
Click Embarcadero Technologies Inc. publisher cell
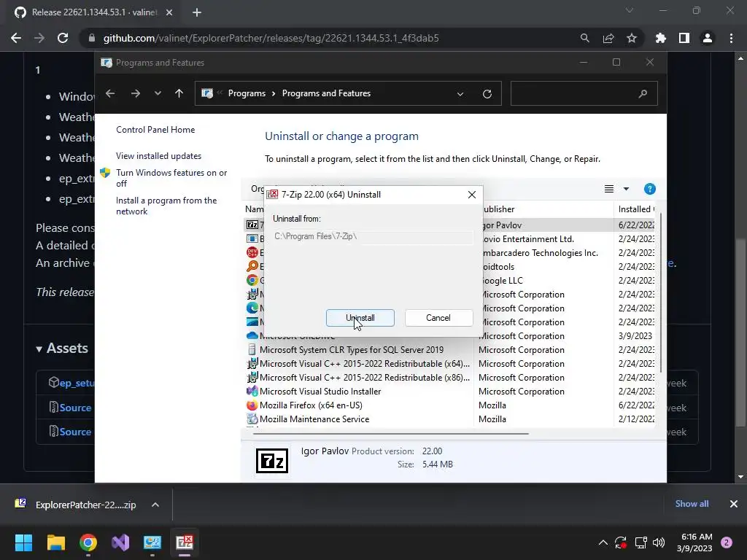click(540, 253)
